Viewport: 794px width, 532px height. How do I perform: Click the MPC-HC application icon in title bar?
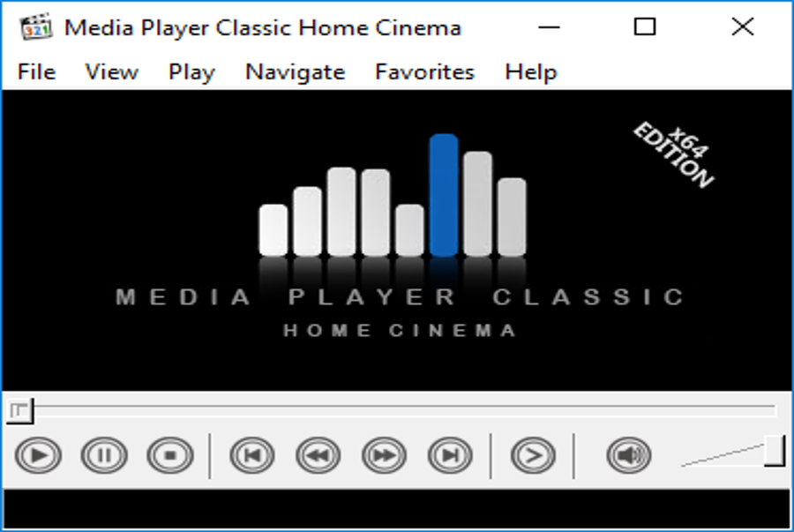coord(36,27)
